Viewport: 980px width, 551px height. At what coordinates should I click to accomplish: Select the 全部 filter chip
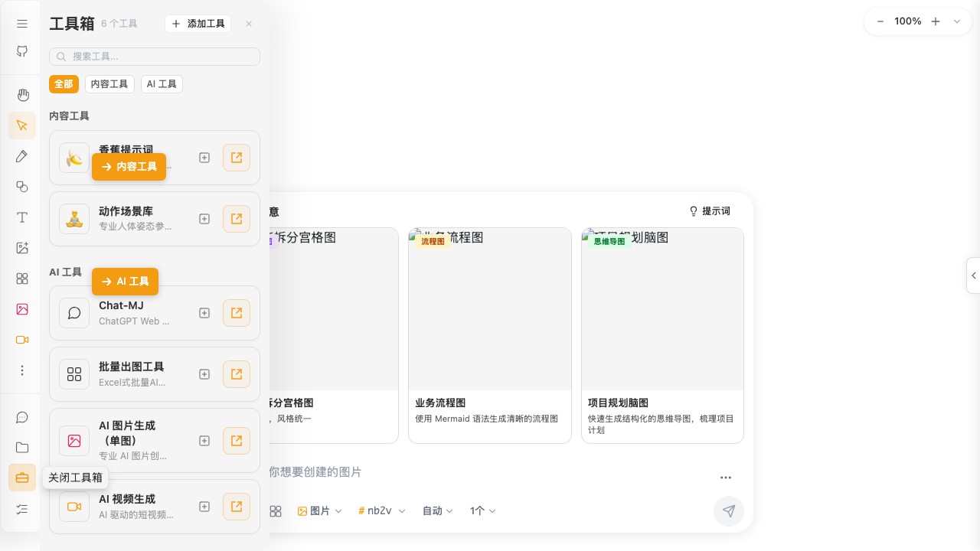click(64, 84)
